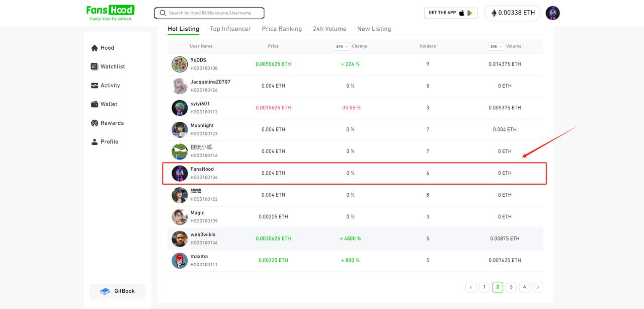The width and height of the screenshot is (644, 309).
Task: Click the Hood ID search field
Action: point(209,13)
